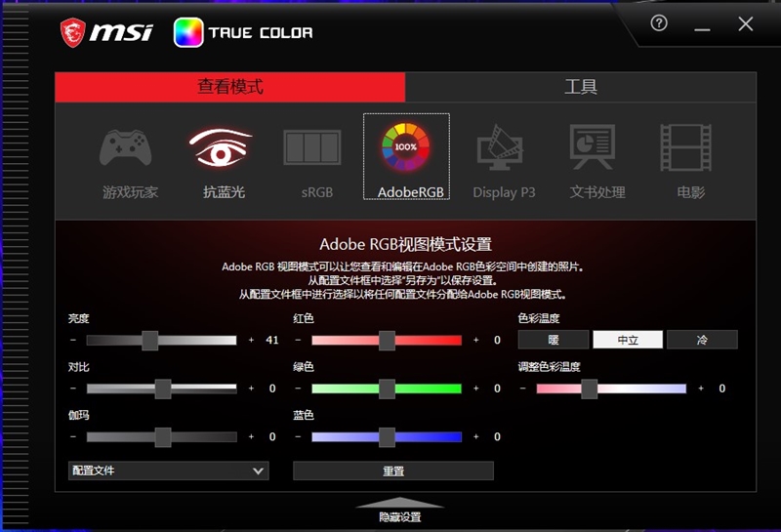Click the 色彩温度 label
This screenshot has width=781, height=532.
539,318
